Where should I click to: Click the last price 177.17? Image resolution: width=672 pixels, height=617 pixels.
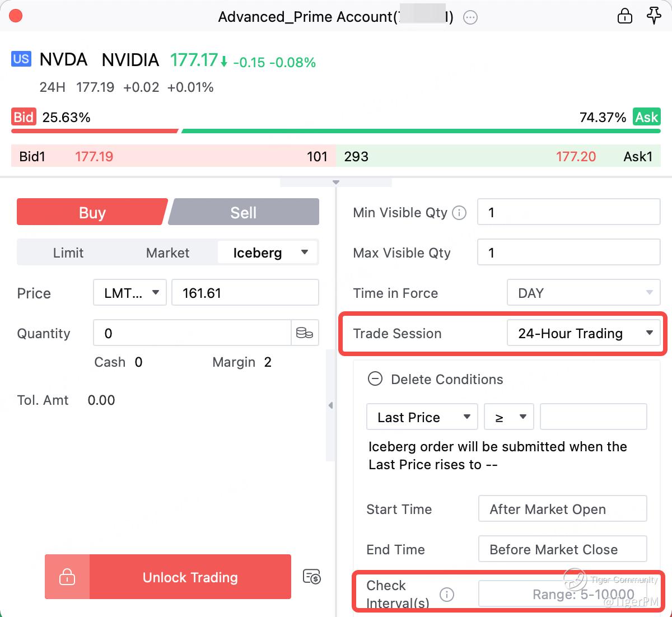pyautogui.click(x=194, y=60)
